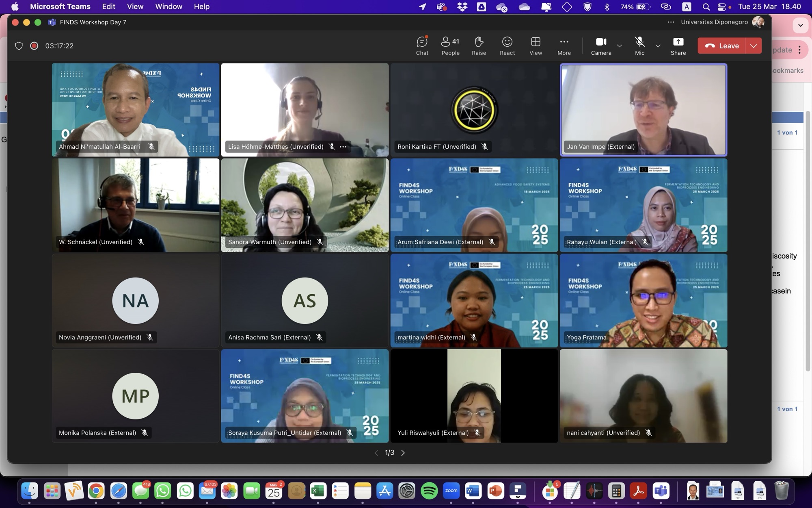Raise your hand in meeting
The width and height of the screenshot is (812, 508).
479,46
